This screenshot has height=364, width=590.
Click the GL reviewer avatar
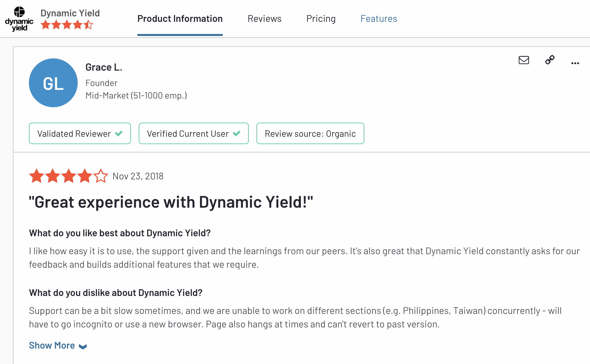(x=53, y=83)
